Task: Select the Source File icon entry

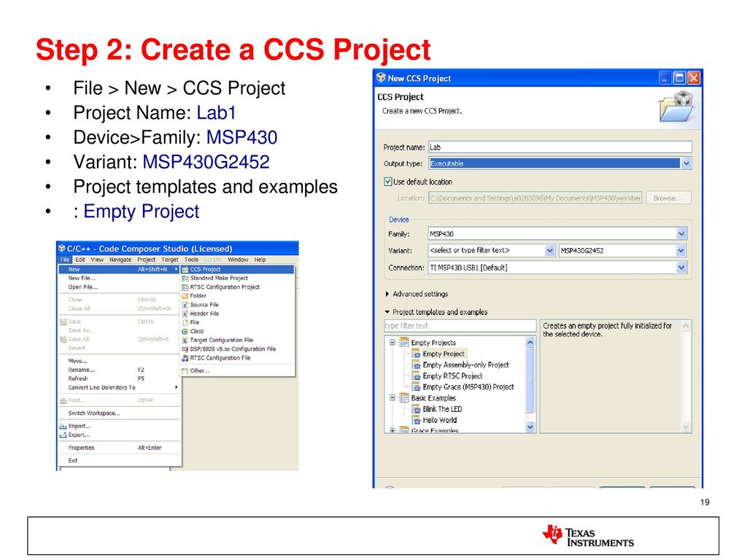Action: 185,305
